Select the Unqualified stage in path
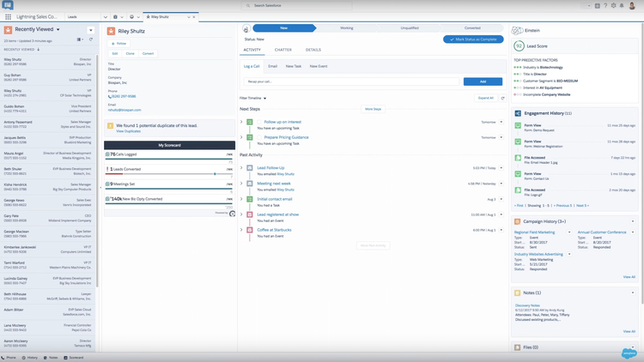Screen dimensions: 644x362 (410, 28)
